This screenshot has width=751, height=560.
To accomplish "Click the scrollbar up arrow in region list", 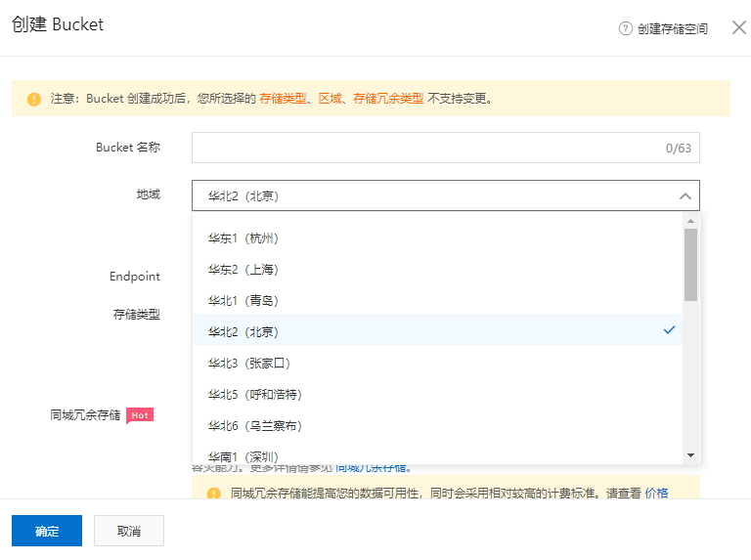I will click(690, 221).
